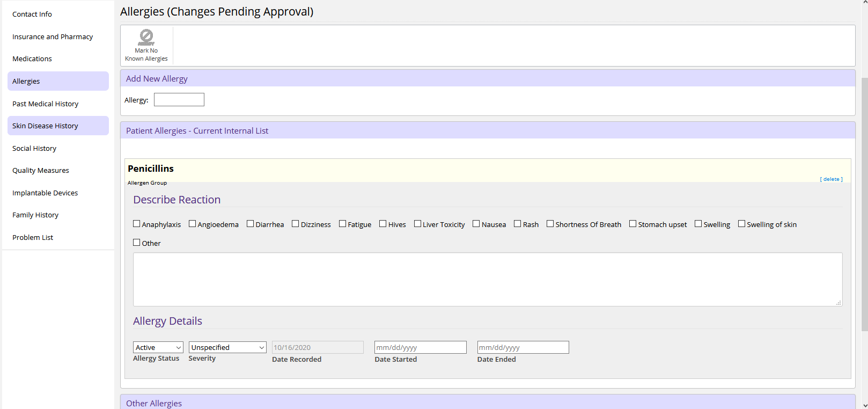Select the Stomach upset checkbox

coord(633,224)
